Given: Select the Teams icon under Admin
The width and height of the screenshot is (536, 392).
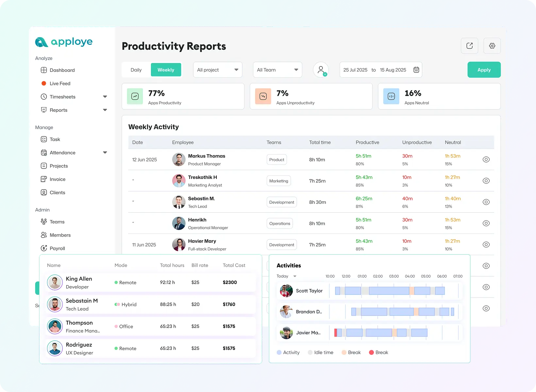Looking at the screenshot, I should coord(44,221).
